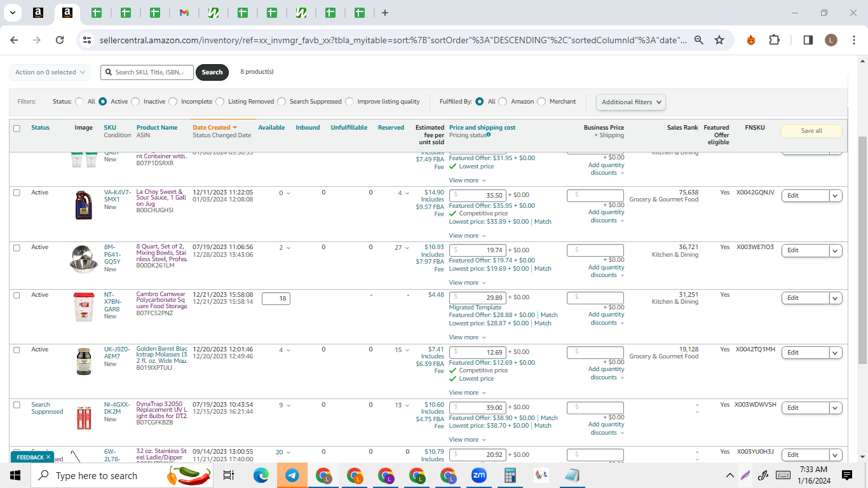Select the Inactive status filter
The height and width of the screenshot is (488, 868).
[135, 102]
